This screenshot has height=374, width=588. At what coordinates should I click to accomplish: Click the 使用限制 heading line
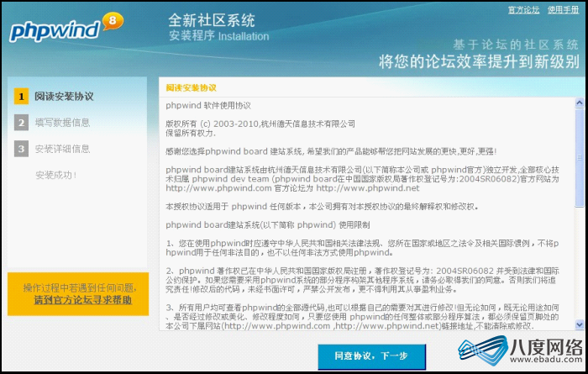268,224
